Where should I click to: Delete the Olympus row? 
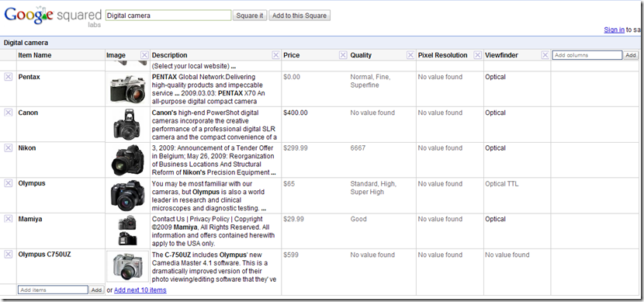(x=9, y=183)
